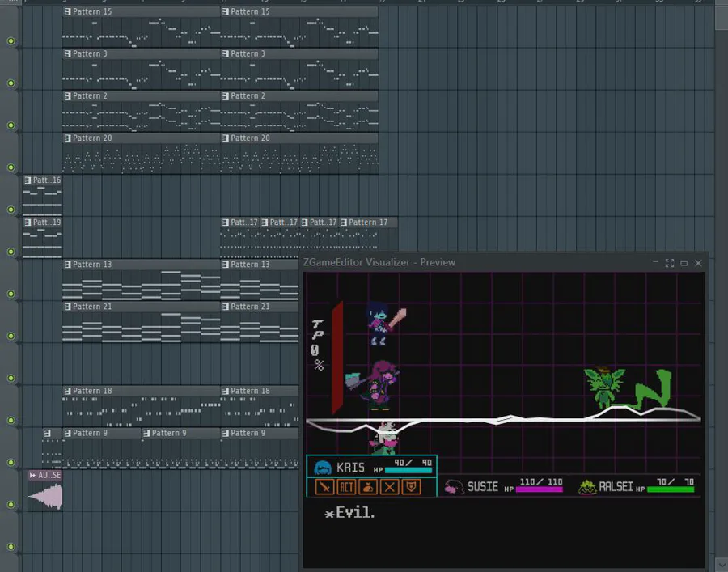Click Ralsei's "70/ 70" HP value
The height and width of the screenshot is (572, 728).
coord(675,482)
